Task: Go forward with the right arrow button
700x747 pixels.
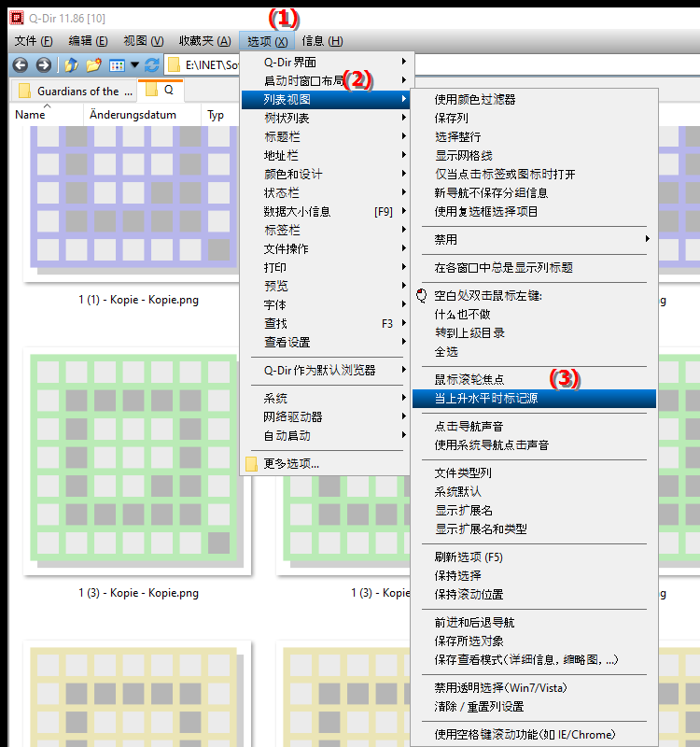Action: coord(43,64)
